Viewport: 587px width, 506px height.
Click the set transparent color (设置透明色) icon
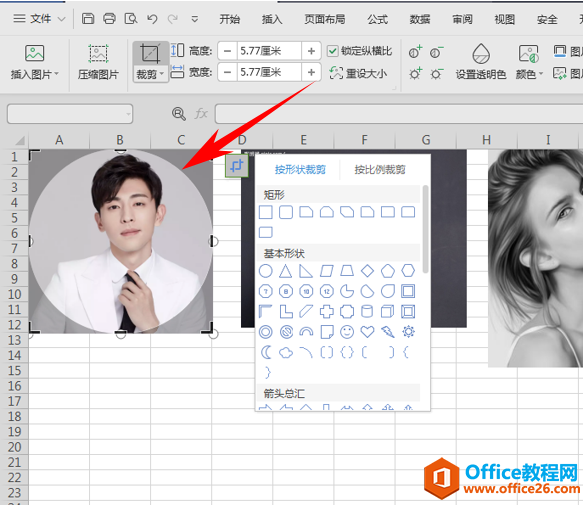point(481,54)
